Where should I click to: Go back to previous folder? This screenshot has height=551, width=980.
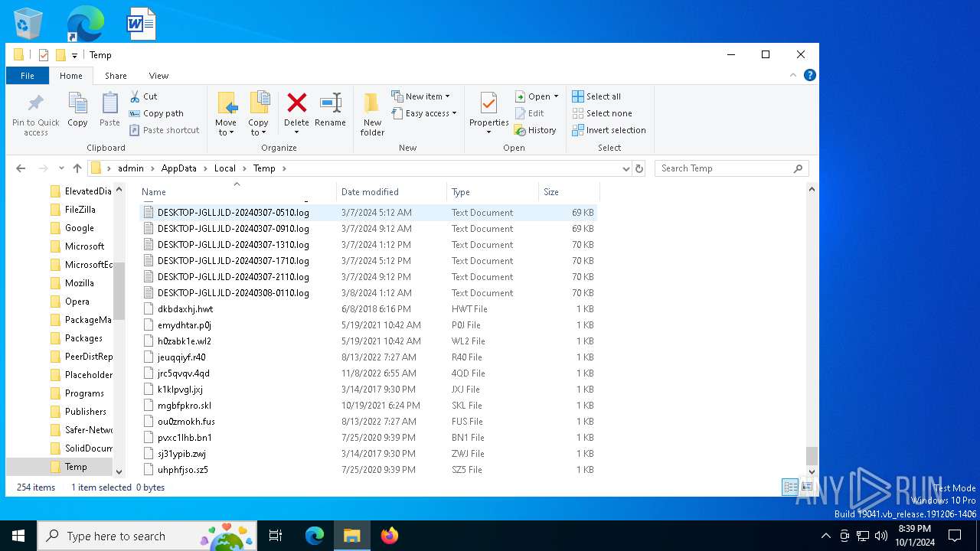pyautogui.click(x=21, y=168)
